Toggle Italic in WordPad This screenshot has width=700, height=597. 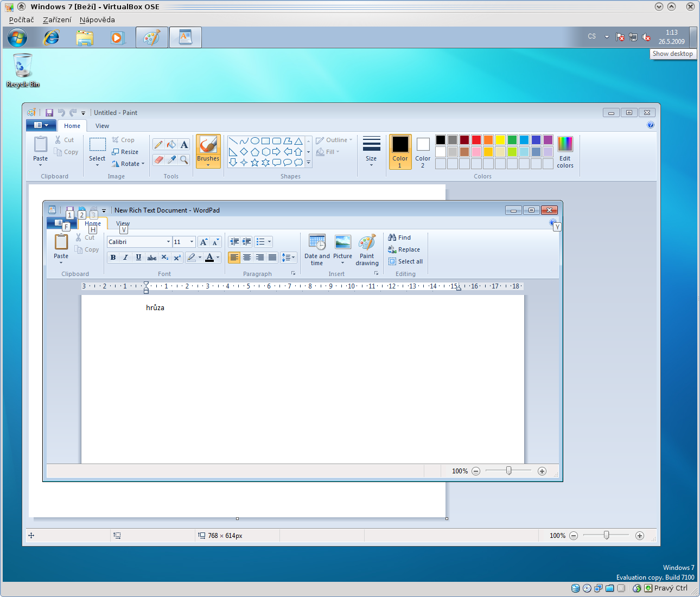[x=125, y=258]
